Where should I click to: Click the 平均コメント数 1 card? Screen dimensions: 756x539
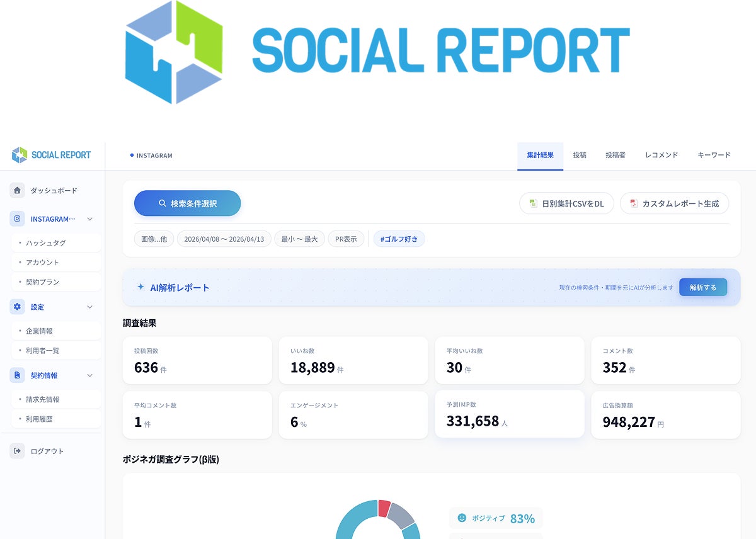197,415
